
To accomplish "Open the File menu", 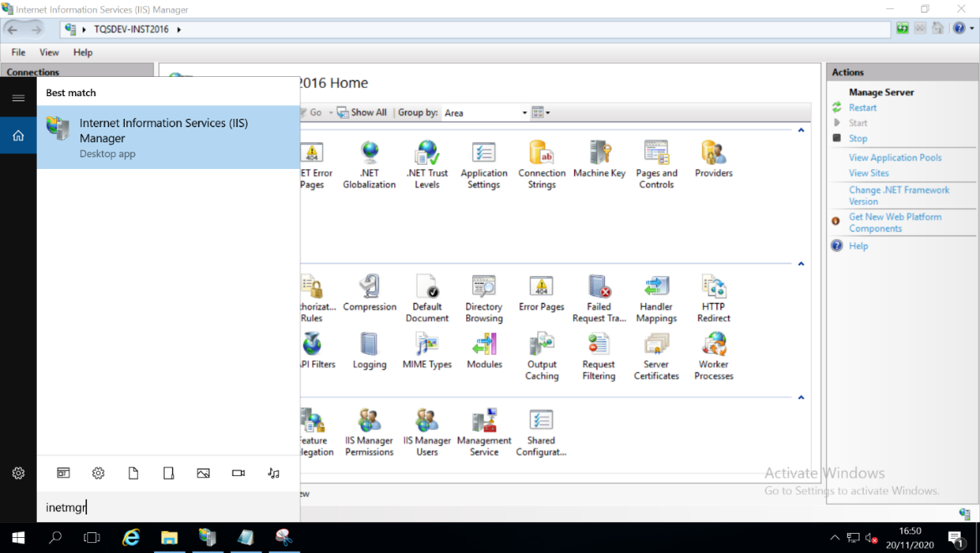I will 18,52.
